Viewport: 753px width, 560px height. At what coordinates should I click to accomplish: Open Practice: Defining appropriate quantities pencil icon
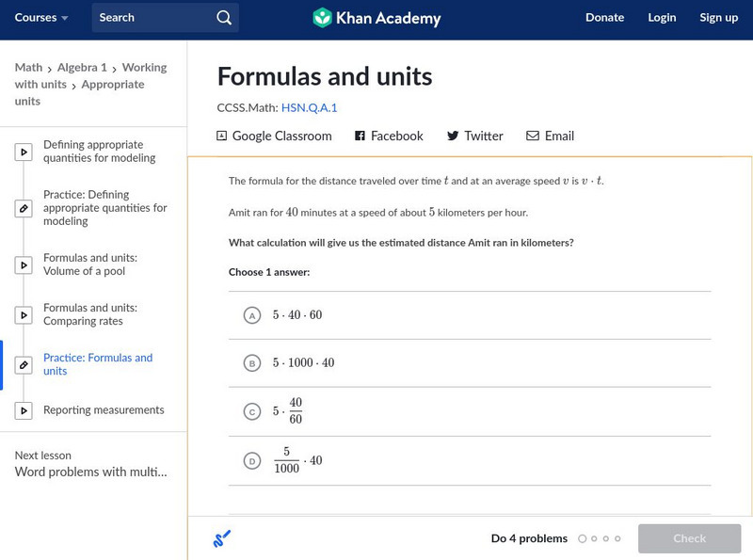[x=23, y=208]
